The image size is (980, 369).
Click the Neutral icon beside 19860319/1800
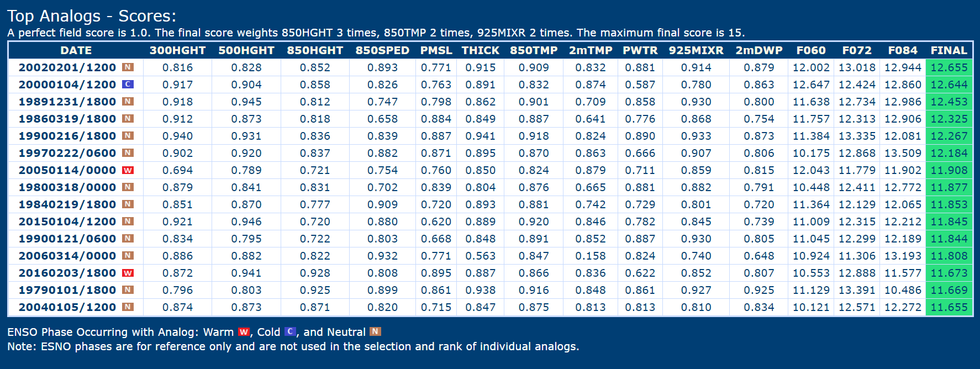[128, 119]
